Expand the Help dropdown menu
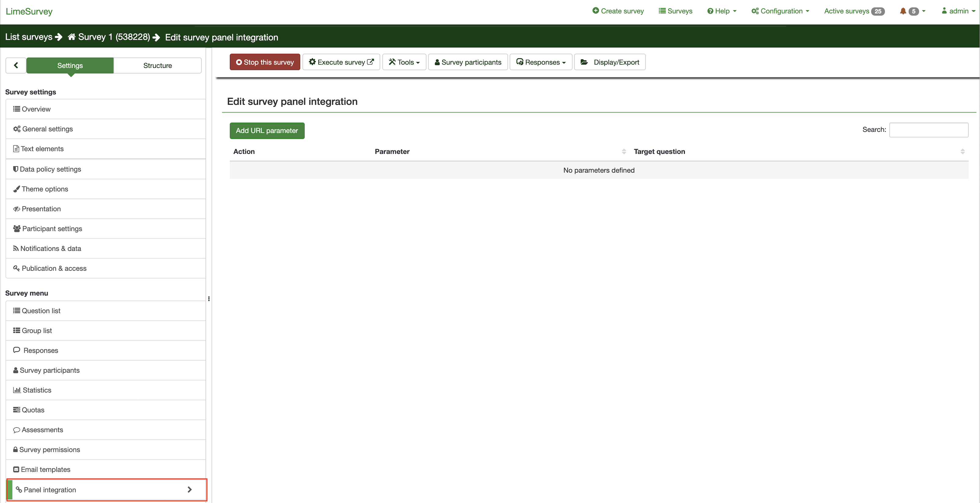Viewport: 980px width, 503px height. coord(722,11)
